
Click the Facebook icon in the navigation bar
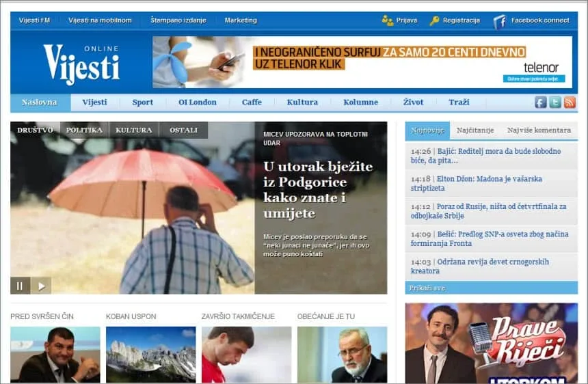pyautogui.click(x=540, y=102)
